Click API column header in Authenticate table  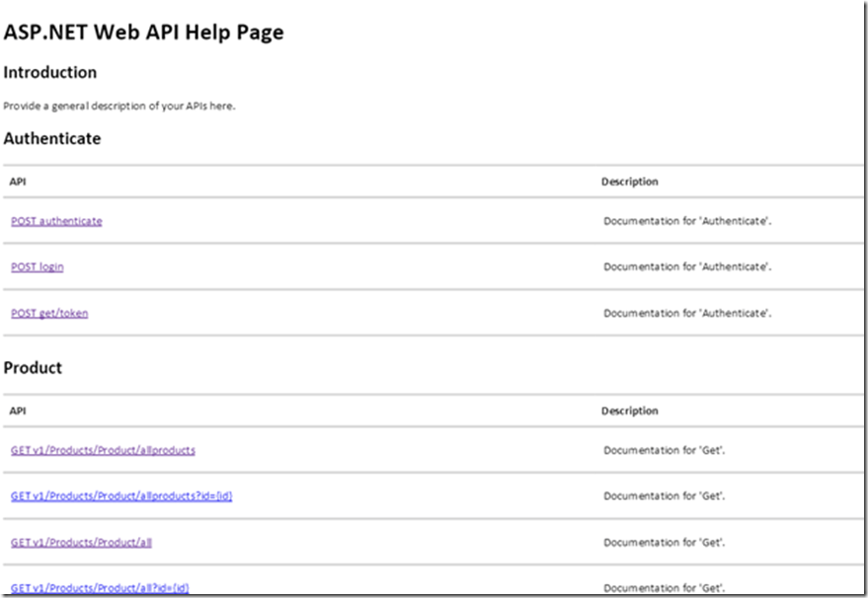[x=18, y=182]
